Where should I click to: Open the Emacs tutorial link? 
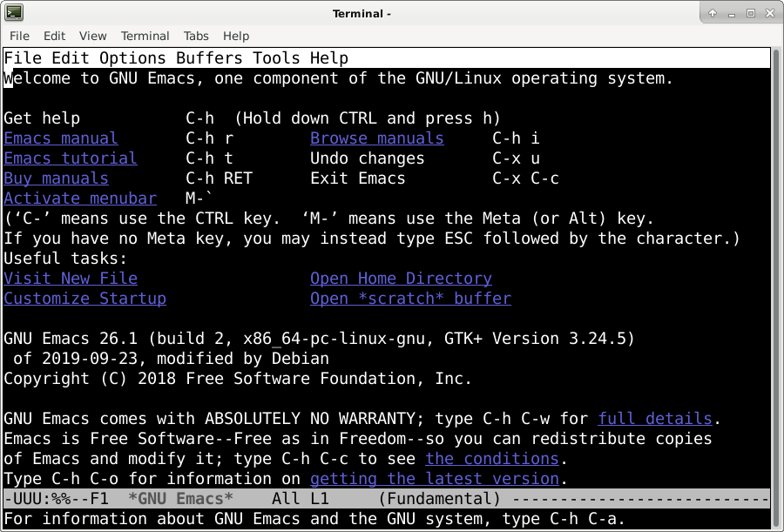point(71,158)
